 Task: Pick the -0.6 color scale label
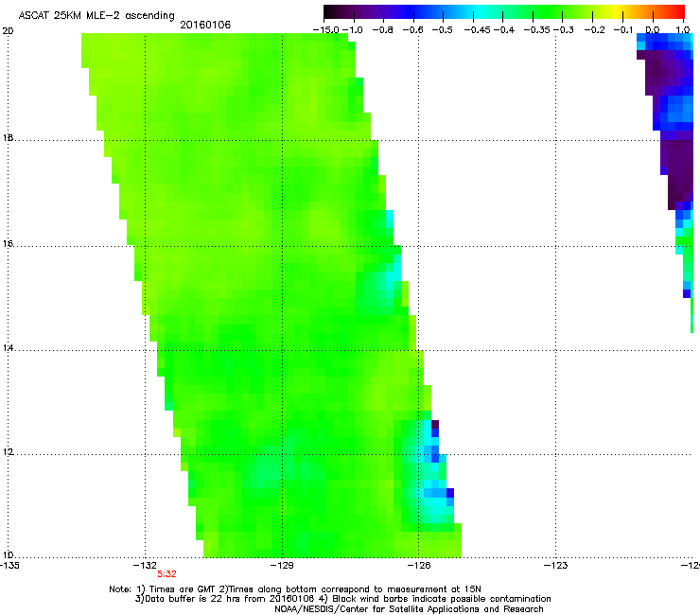click(413, 30)
